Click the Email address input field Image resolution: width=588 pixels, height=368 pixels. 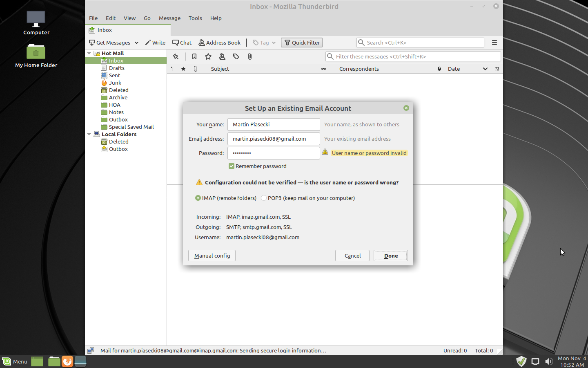[274, 139]
